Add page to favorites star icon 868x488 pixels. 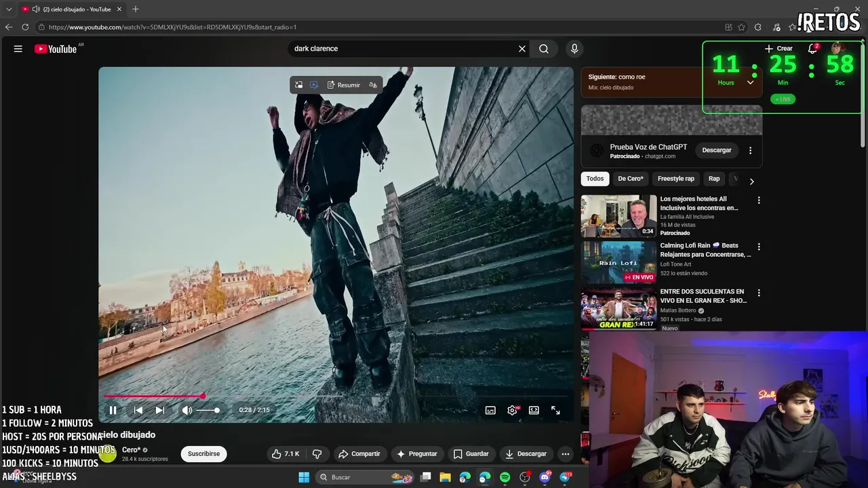[741, 27]
